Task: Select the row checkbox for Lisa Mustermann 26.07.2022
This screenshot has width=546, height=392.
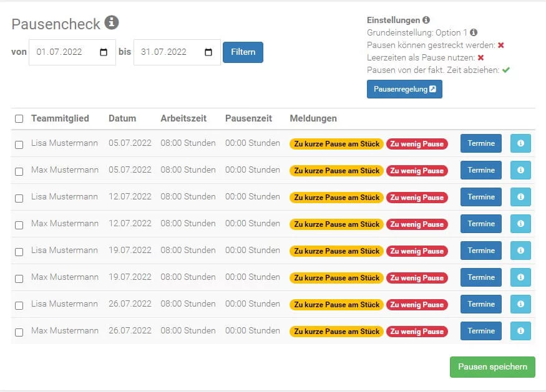Action: pyautogui.click(x=19, y=305)
